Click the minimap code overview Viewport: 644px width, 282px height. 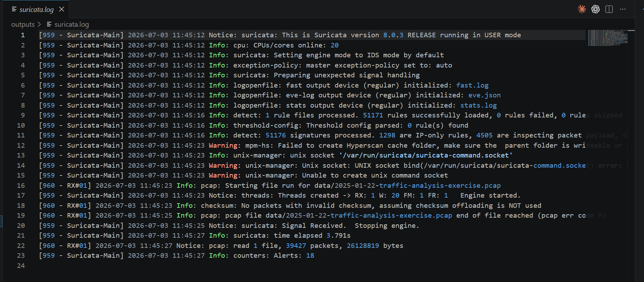(608, 38)
